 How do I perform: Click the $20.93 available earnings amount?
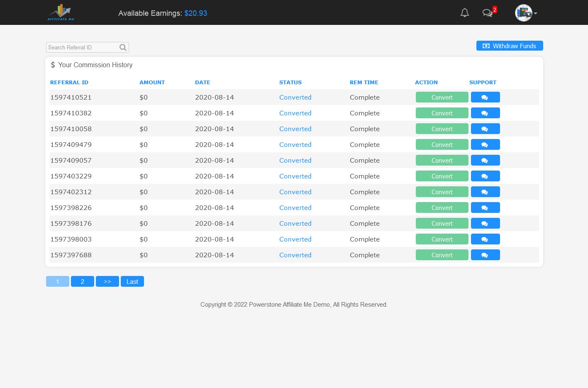pos(195,13)
